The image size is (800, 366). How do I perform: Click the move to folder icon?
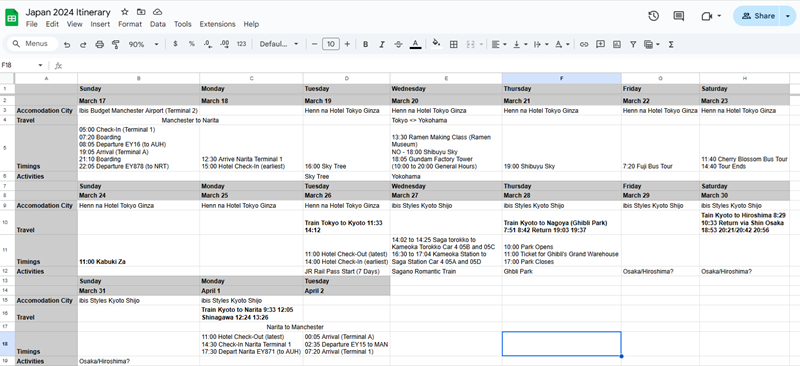pyautogui.click(x=141, y=12)
